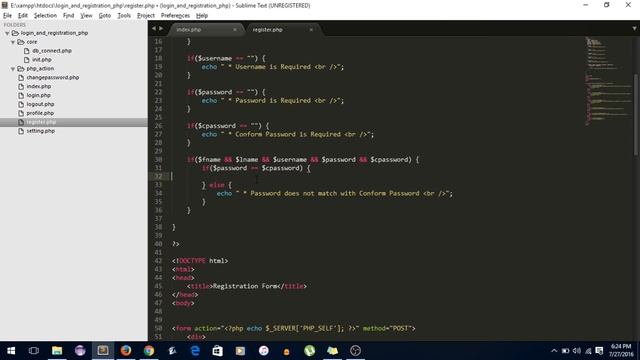
Task: Click the DOCTYPE html line
Action: click(200, 261)
